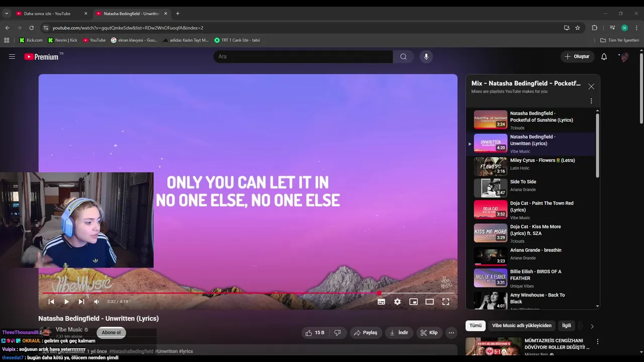Image resolution: width=644 pixels, height=362 pixels.
Task: Toggle subtitles/closed captions in player
Action: 381,302
